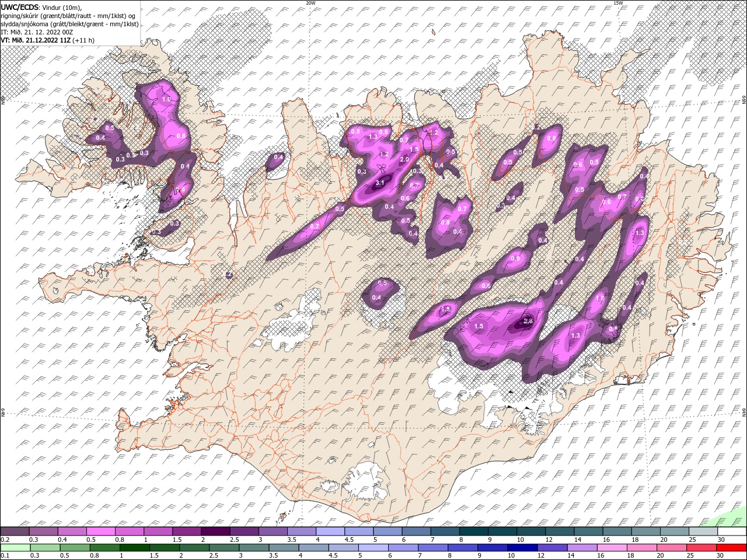
Task: Click the darkest green 1–1.5 rain legend swatch
Action: (135, 548)
